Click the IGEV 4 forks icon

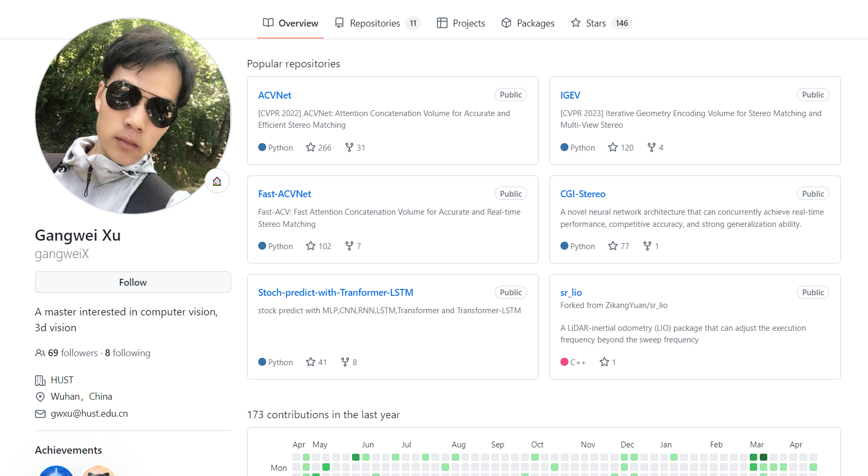(652, 147)
